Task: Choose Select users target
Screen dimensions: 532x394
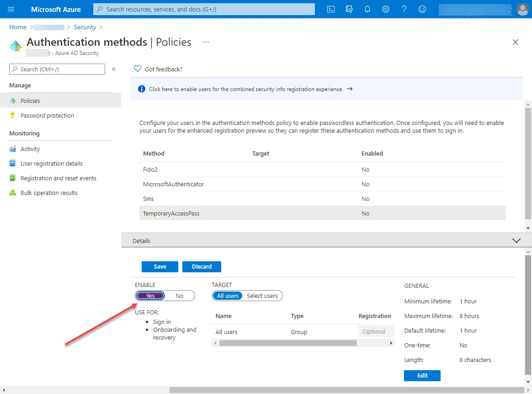Action: (x=262, y=296)
